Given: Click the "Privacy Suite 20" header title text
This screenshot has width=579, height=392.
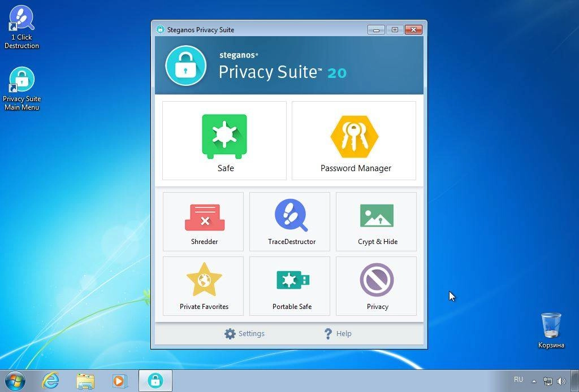Looking at the screenshot, I should (x=283, y=72).
